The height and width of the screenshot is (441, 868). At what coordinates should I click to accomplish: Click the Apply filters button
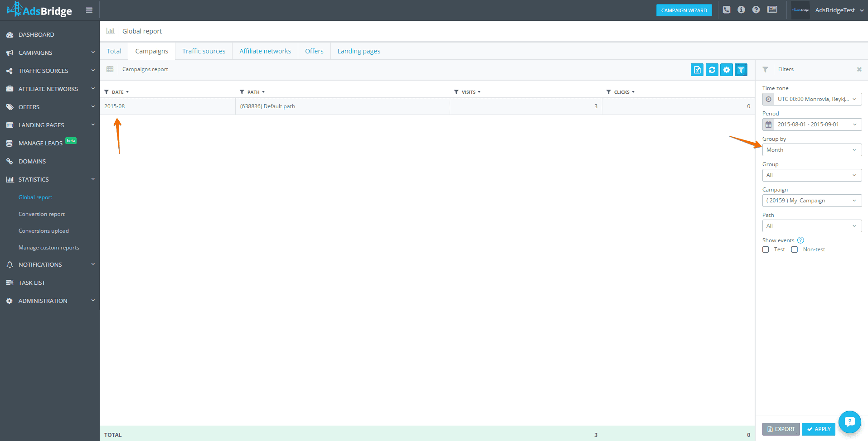(819, 429)
